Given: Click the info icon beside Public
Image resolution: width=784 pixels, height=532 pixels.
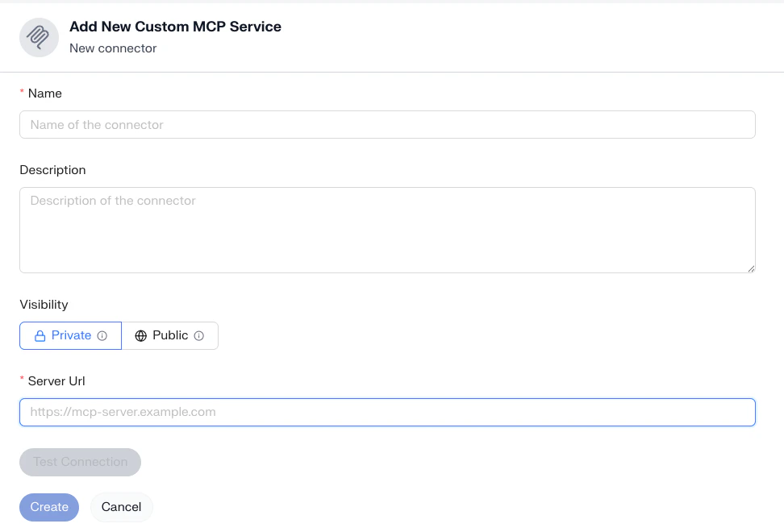Looking at the screenshot, I should click(x=201, y=335).
